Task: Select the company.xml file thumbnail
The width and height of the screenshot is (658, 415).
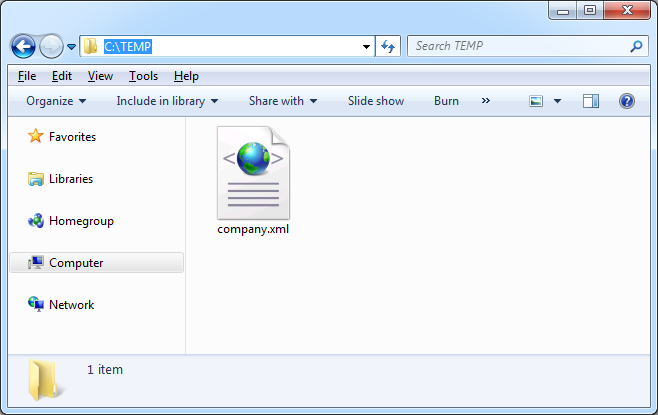Action: tap(253, 173)
